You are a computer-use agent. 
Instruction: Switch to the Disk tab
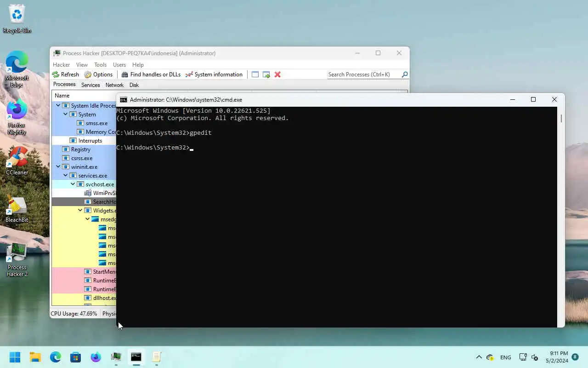134,85
